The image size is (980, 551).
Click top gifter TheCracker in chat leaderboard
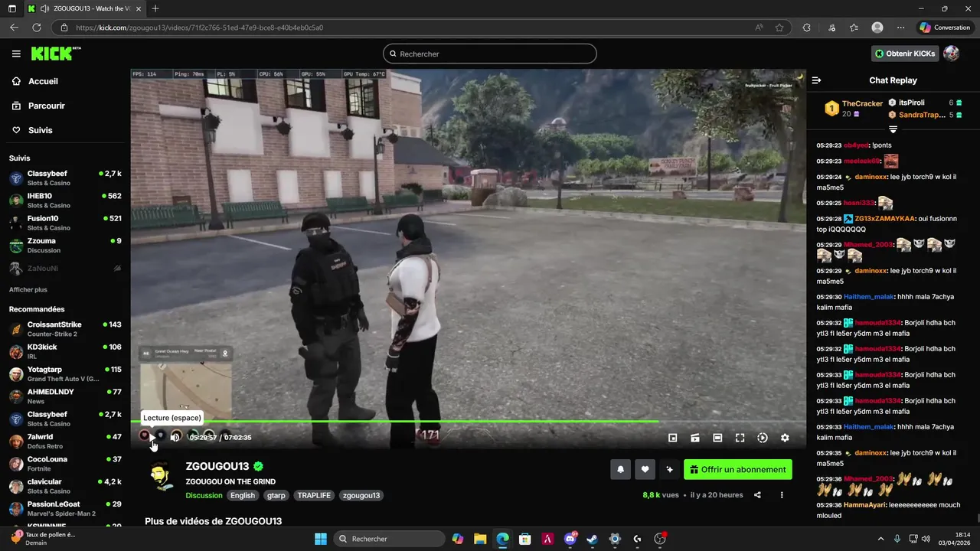click(862, 103)
